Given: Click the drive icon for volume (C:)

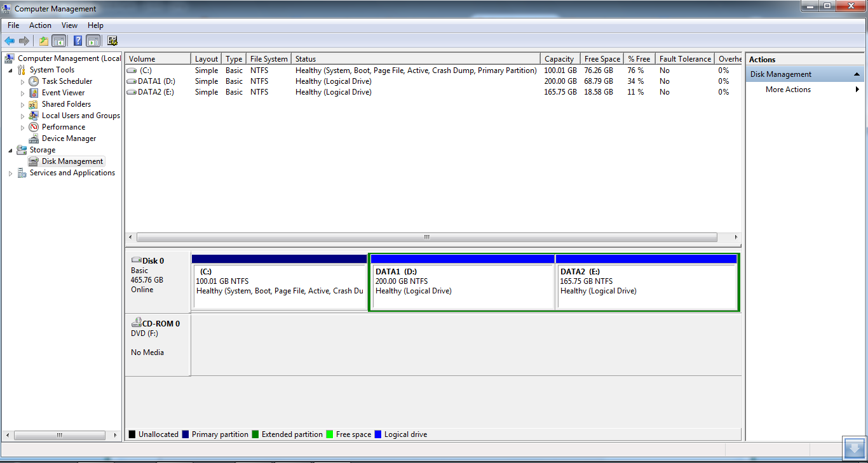Looking at the screenshot, I should (132, 70).
